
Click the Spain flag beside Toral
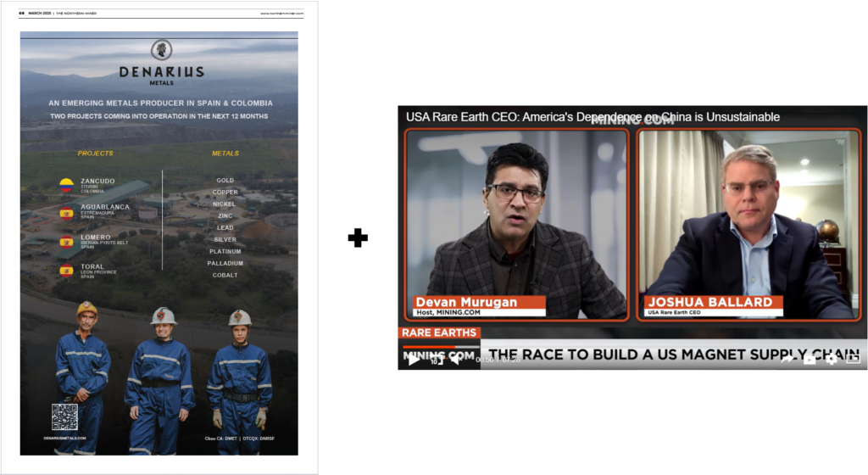(66, 271)
